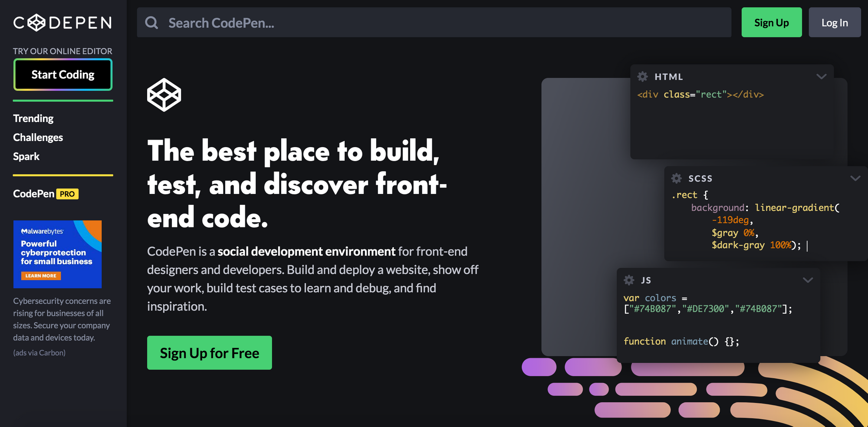Collapse the JS panel via its chevron
Viewport: 868px width, 427px height.
807,280
